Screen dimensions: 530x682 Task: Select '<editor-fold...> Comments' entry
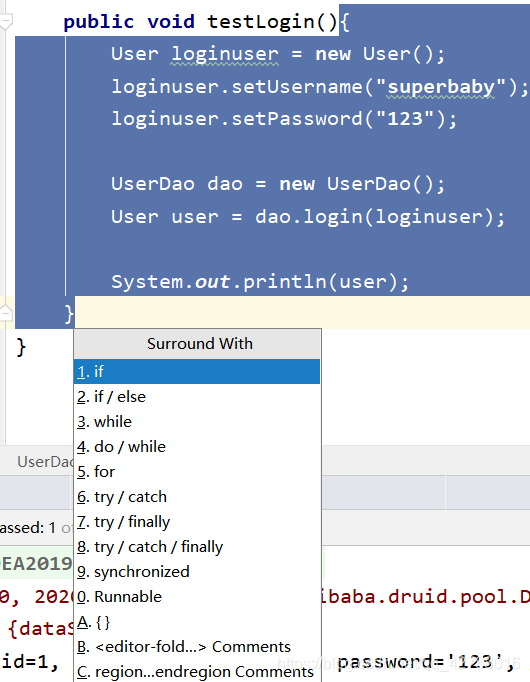click(197, 647)
